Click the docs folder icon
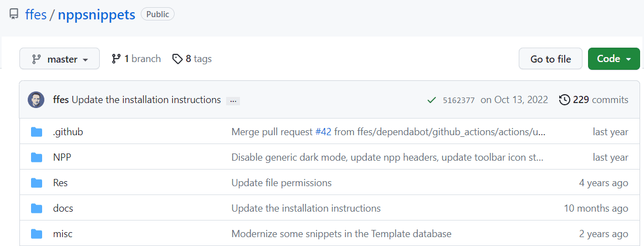The image size is (644, 246). point(37,208)
